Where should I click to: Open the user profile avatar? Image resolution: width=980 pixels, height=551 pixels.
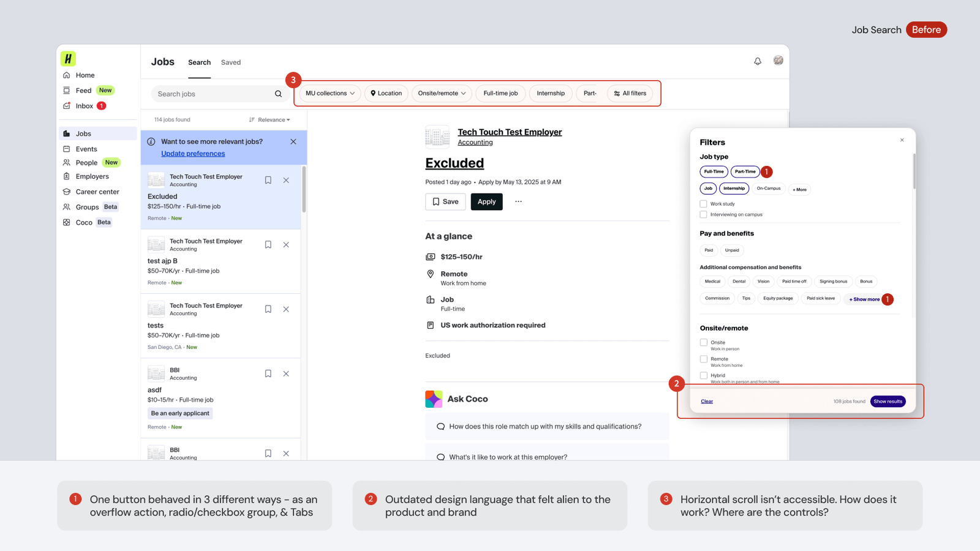pos(778,60)
